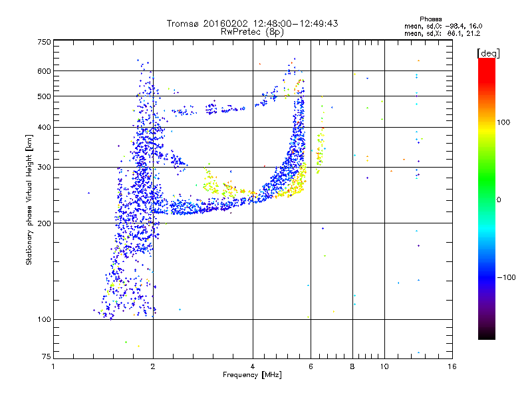Click the x-axis tick label '10'
This screenshot has height=399, width=532.
(384, 366)
